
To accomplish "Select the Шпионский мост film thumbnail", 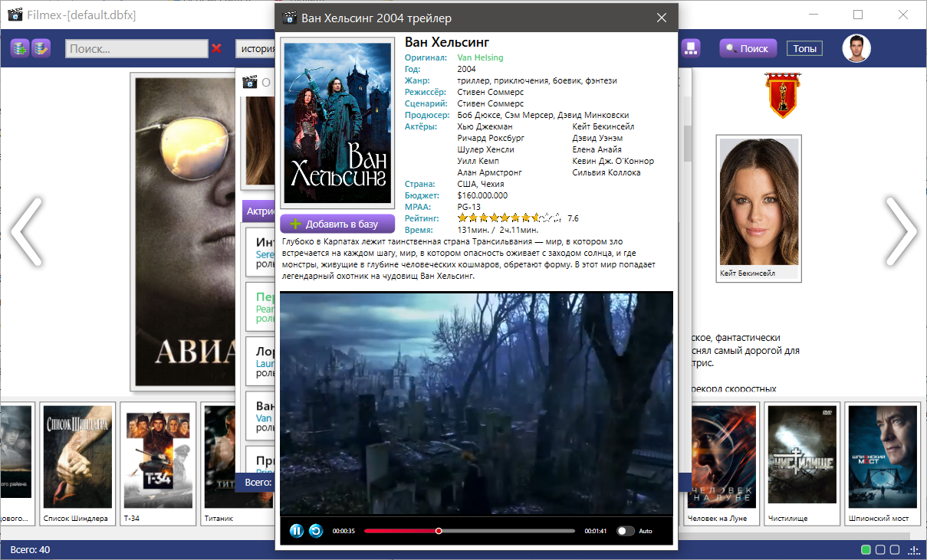I will 882,463.
